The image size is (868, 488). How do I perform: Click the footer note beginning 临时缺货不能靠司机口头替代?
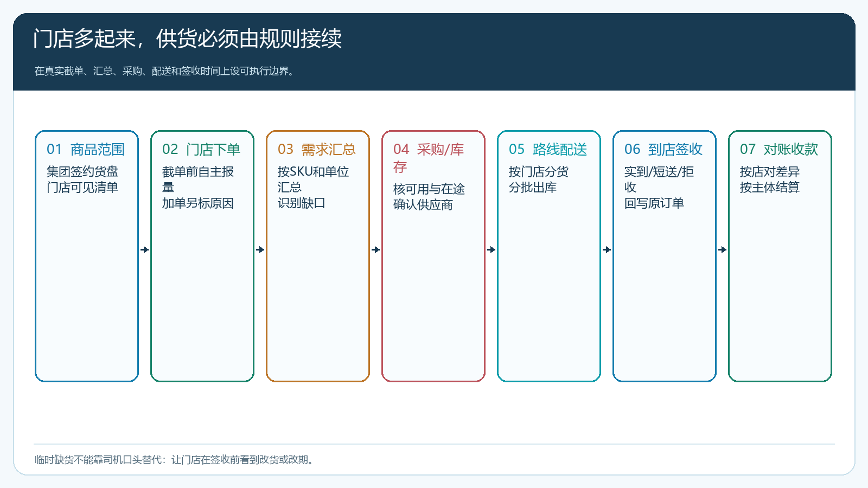(174, 460)
